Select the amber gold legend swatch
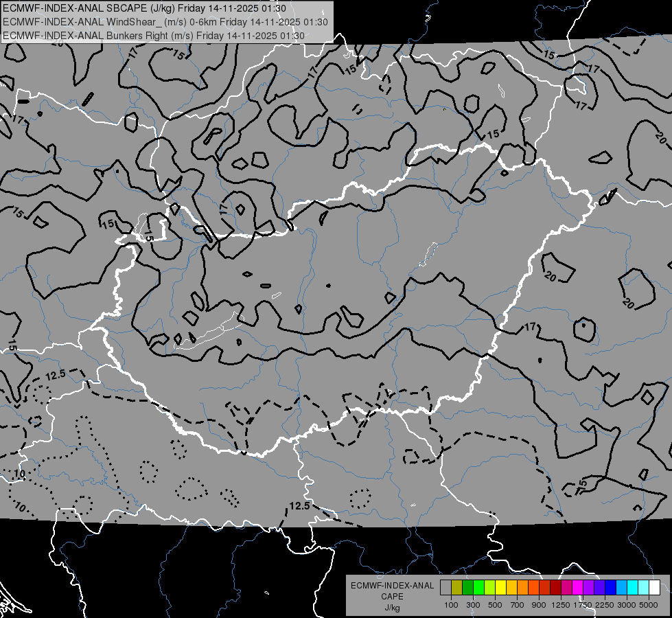 coord(511,588)
